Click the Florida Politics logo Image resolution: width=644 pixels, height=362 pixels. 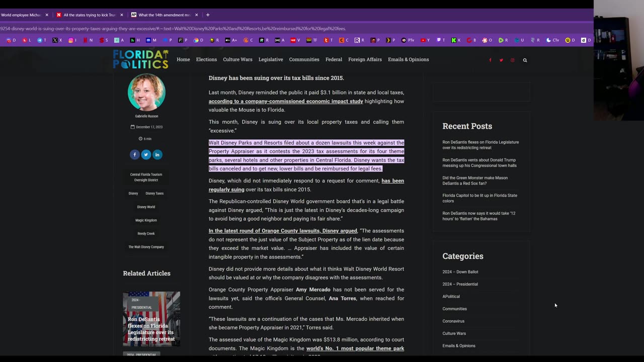140,59
